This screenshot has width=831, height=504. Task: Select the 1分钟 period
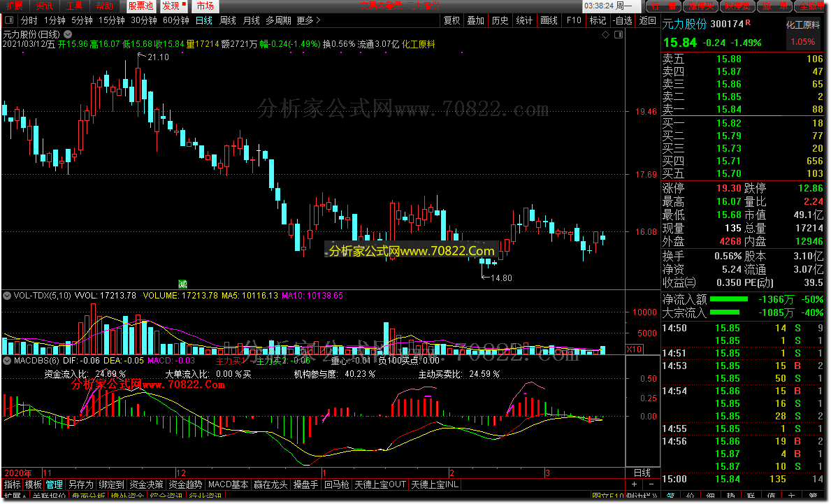tap(55, 20)
